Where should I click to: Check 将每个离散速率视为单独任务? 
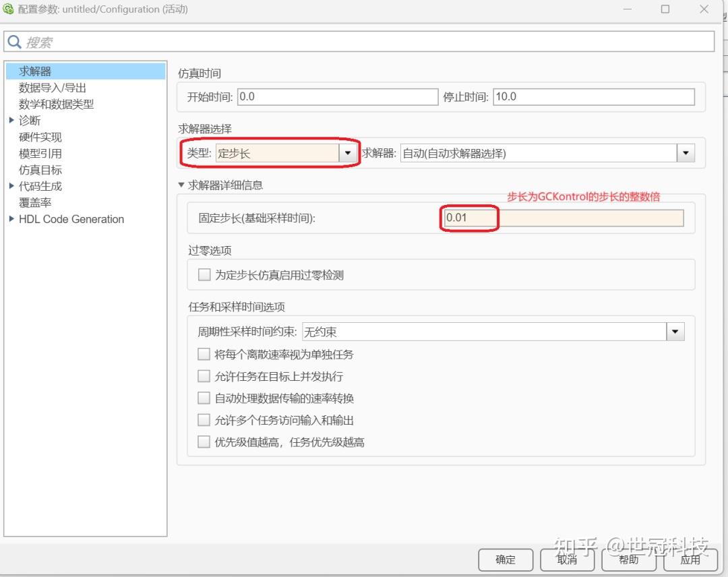click(x=204, y=353)
